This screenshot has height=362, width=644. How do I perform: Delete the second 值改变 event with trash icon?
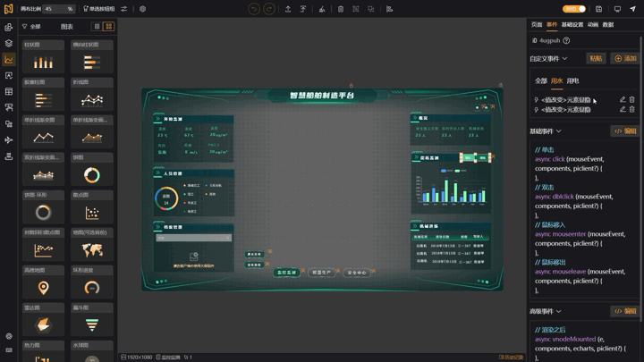point(632,109)
